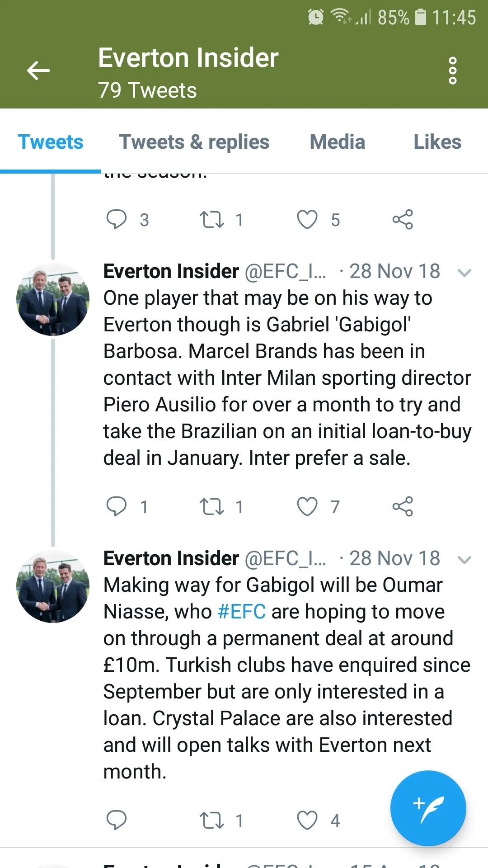Viewport: 488px width, 868px height.
Task: Switch to Tweets & replies tab
Action: pyautogui.click(x=194, y=142)
